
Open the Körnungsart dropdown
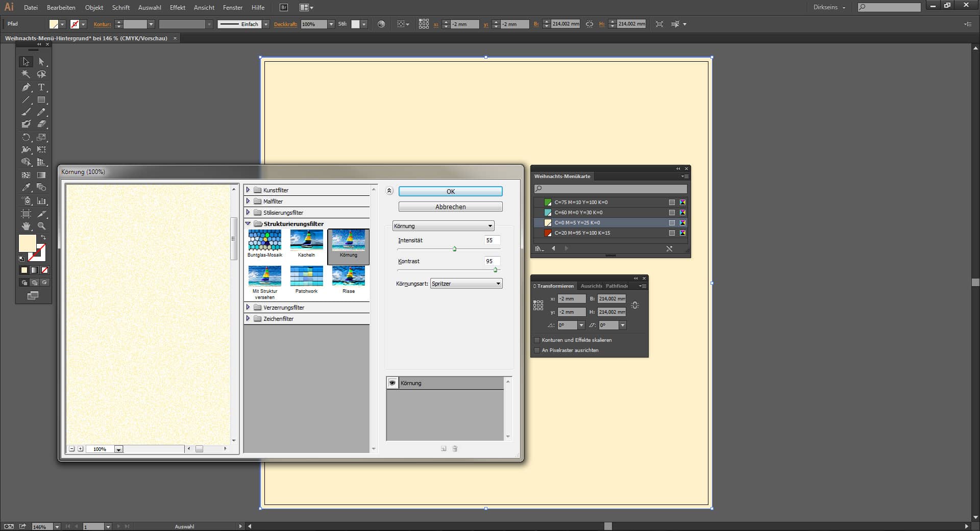click(x=466, y=284)
